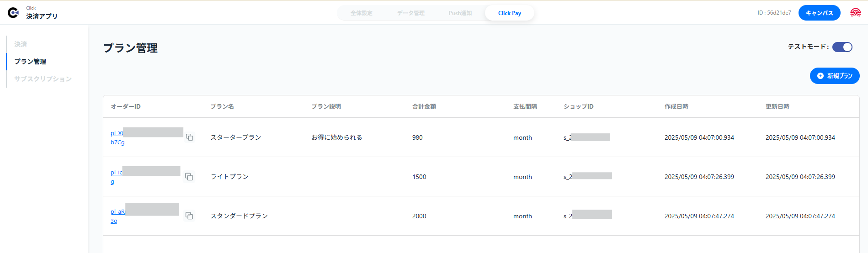Click updated date in the スタータープラン row
868x253 pixels.
point(800,137)
